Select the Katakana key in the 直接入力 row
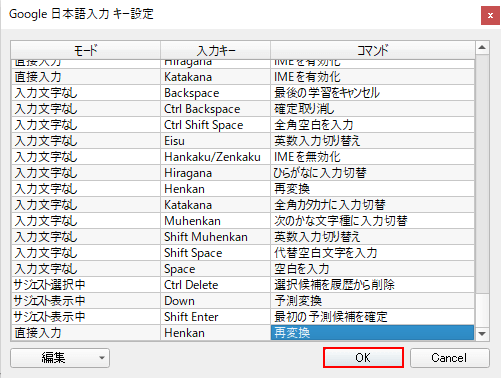 216,77
